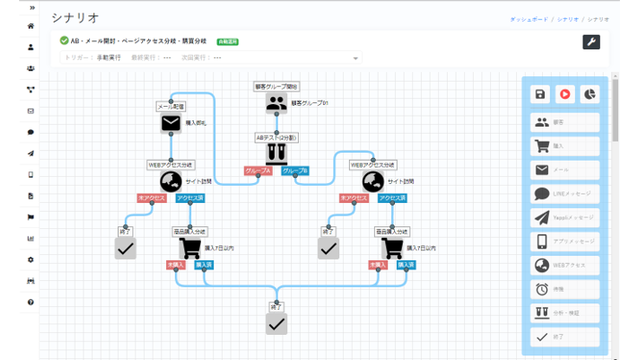Click the green 自動運用 status badge

point(228,42)
